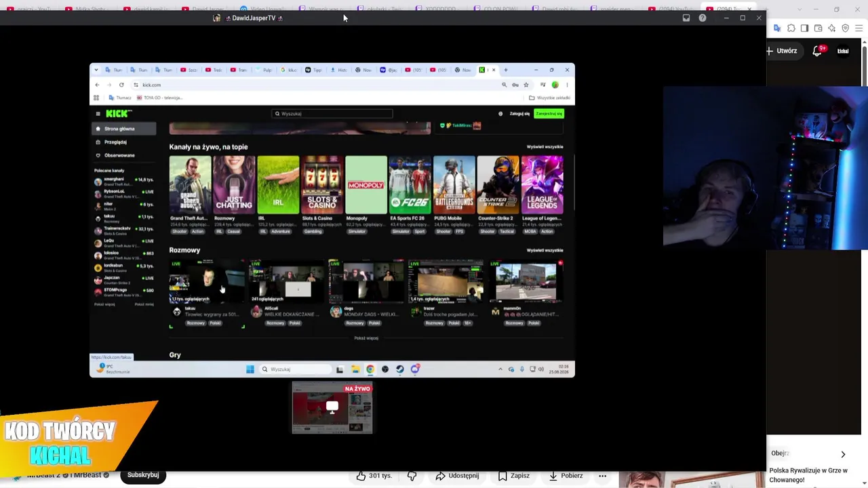
Task: Open the Counter-Strike 2 category card
Action: (498, 184)
